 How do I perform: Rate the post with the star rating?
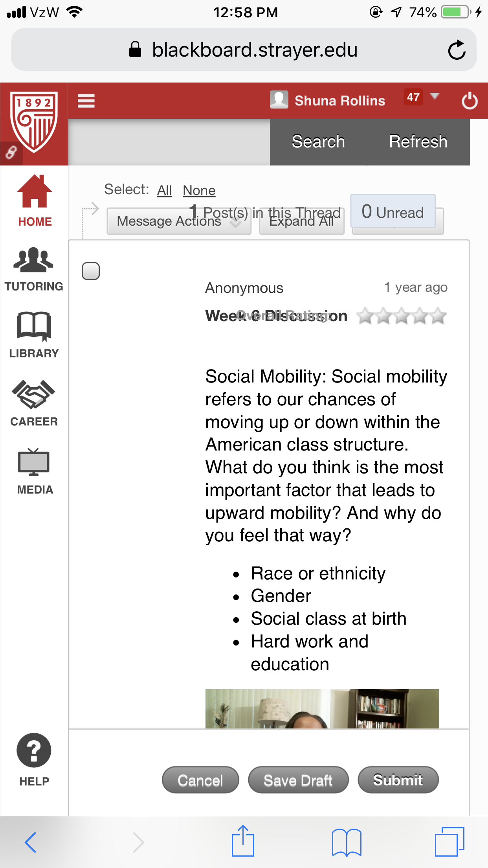[x=402, y=316]
